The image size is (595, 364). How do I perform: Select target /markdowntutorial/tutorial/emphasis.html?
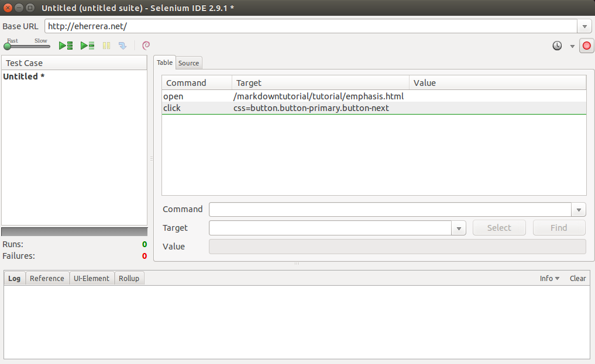click(318, 96)
